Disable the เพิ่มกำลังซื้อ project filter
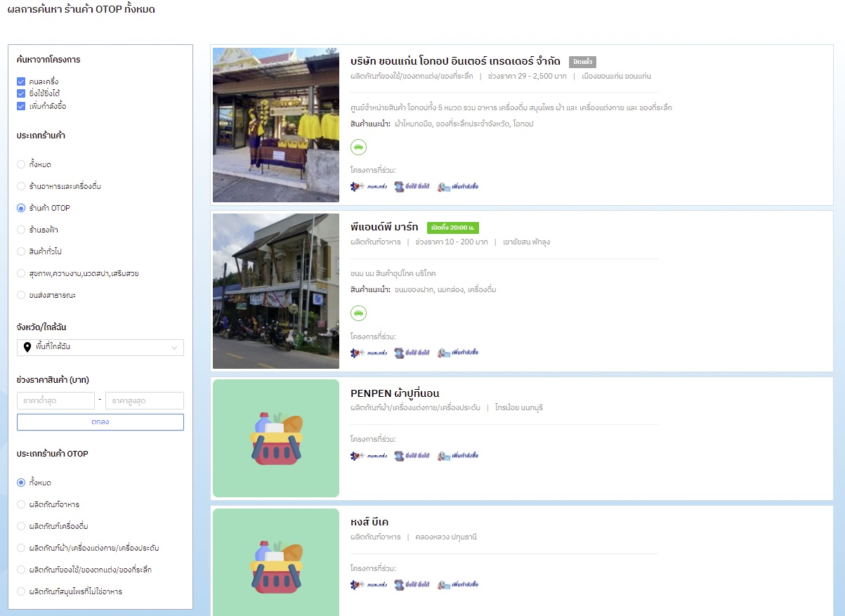 coord(21,106)
